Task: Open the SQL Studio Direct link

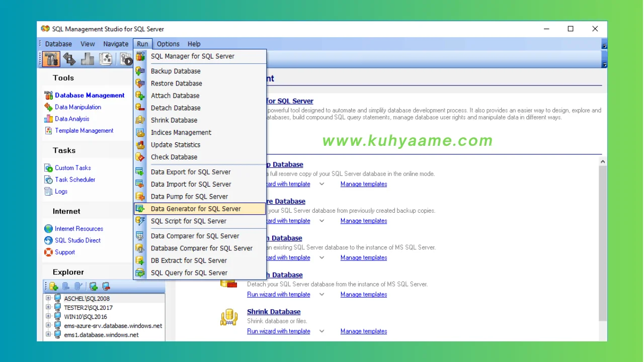Action: tap(77, 240)
